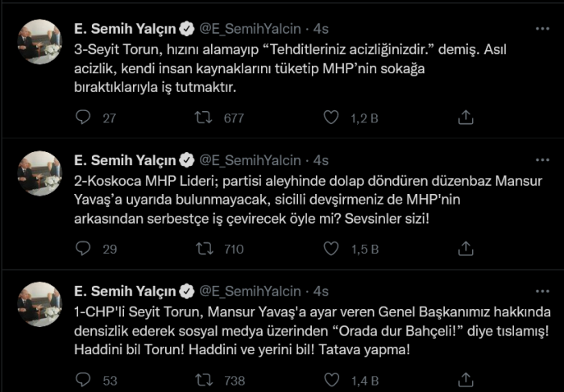This screenshot has height=392, width=564.
Task: Open profile photo on the top tweet
Action: point(39,42)
